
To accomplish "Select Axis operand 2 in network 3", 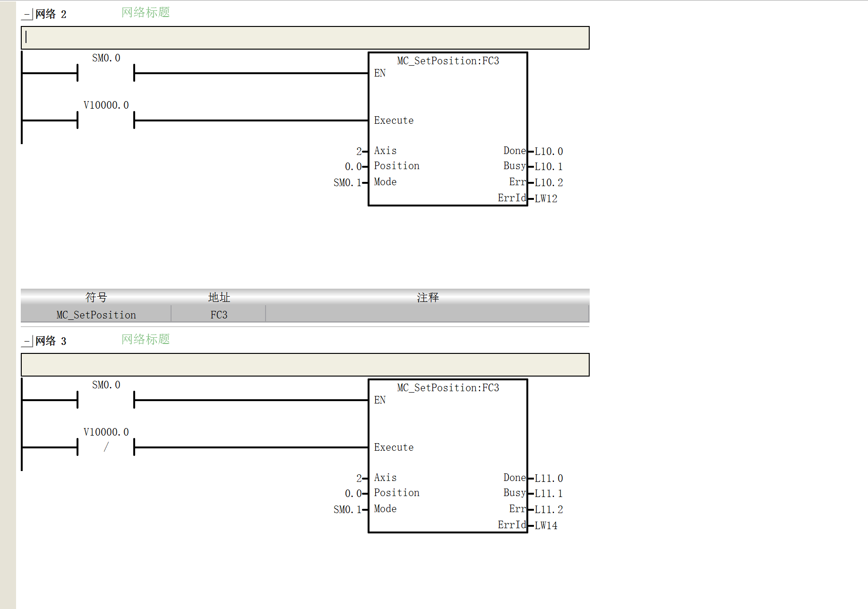I will pos(359,479).
